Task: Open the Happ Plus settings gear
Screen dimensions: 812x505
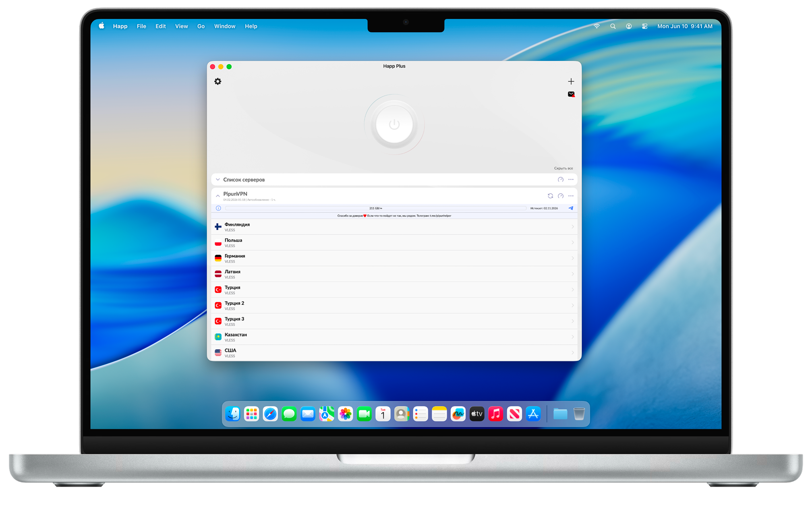Action: coord(218,81)
